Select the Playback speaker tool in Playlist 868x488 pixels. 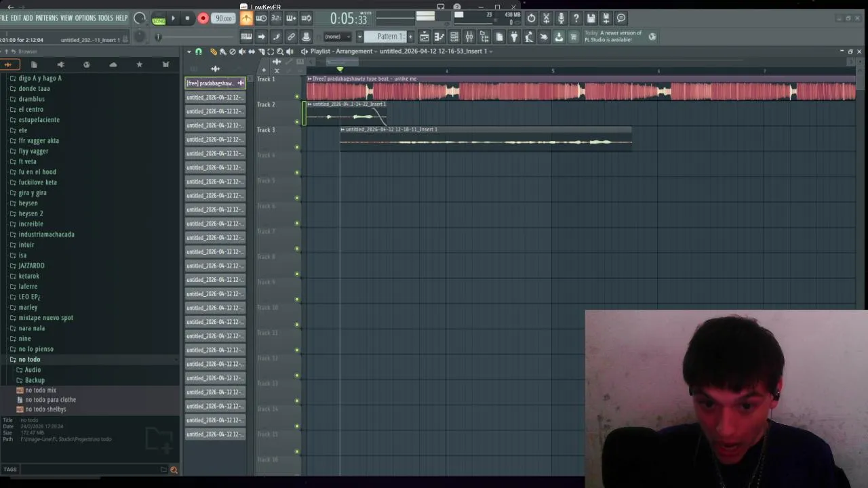point(290,52)
